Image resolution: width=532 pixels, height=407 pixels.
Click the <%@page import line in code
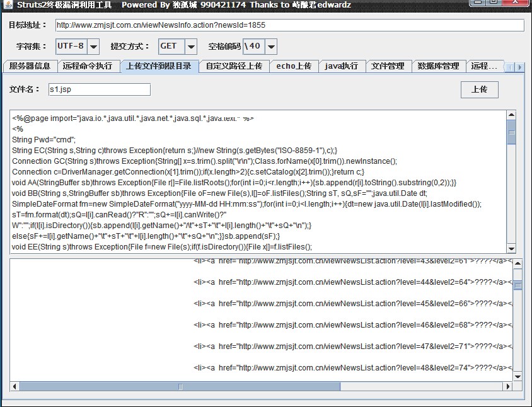[x=133, y=118]
